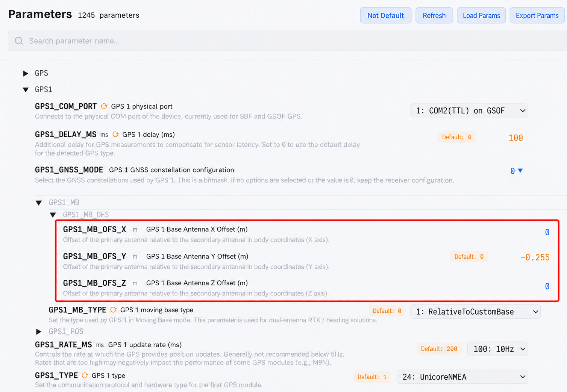The image size is (567, 392).
Task: Click the 1245 parameters count text
Action: point(108,15)
